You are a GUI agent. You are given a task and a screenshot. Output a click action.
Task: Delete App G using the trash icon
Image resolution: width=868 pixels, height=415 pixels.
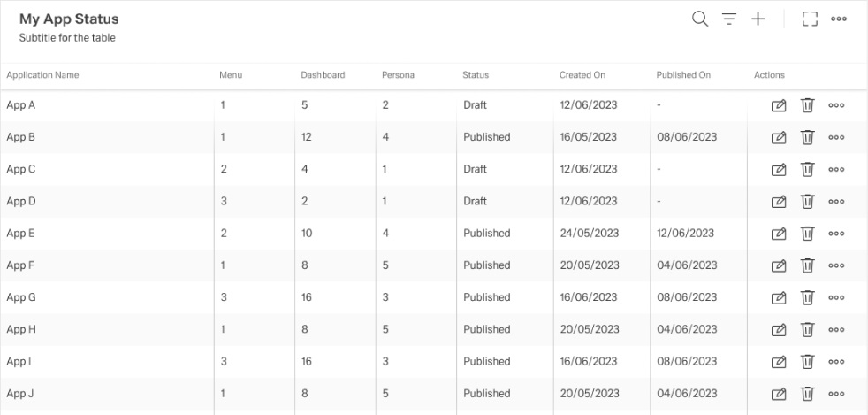(807, 297)
